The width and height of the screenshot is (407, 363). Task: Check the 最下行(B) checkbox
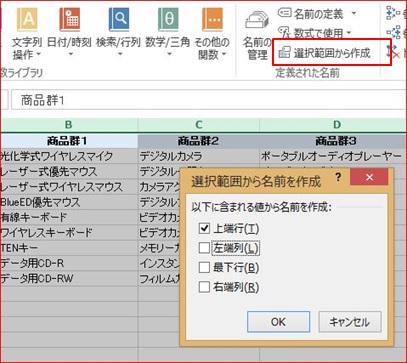(204, 267)
